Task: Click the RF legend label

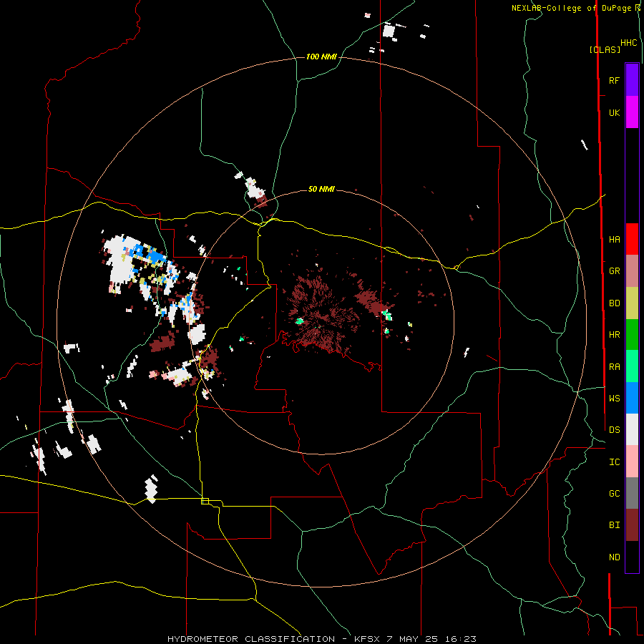Action: (x=614, y=81)
